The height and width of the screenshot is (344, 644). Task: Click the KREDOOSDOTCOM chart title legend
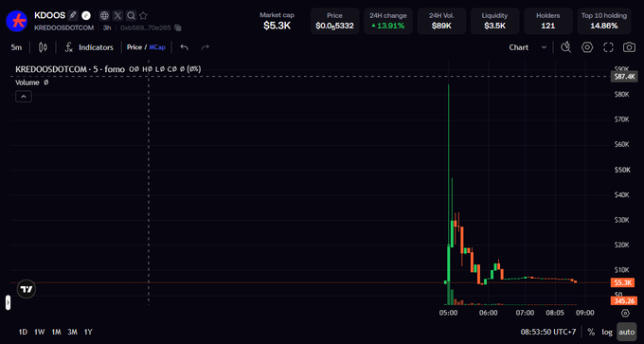70,69
